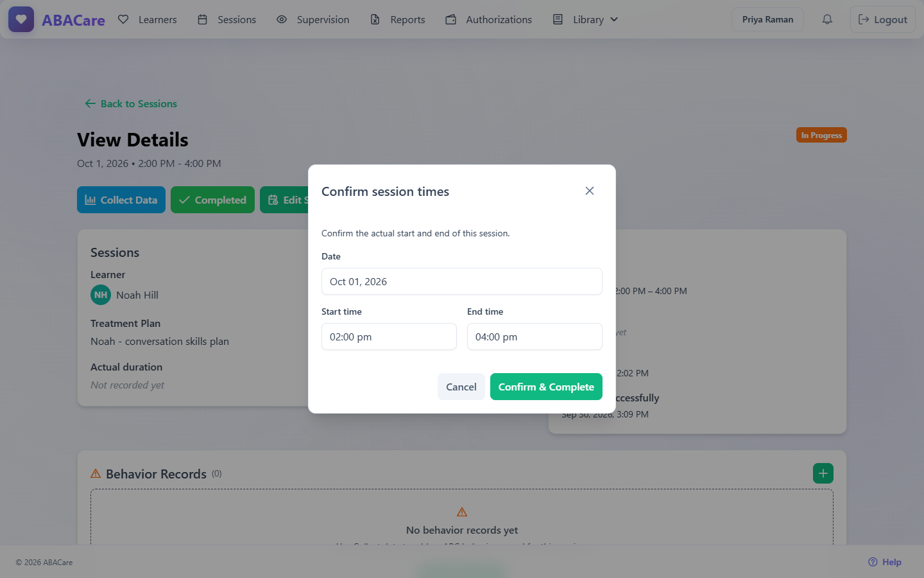924x578 pixels.
Task: Click the 'Not recorded yet' duration text
Action: pyautogui.click(x=127, y=385)
